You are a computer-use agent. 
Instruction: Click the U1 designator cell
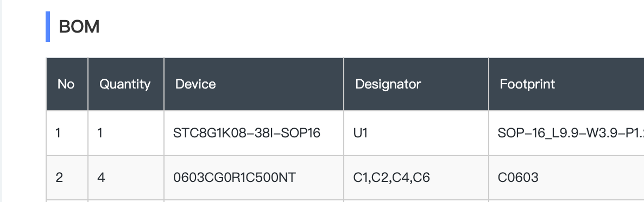tap(416, 133)
